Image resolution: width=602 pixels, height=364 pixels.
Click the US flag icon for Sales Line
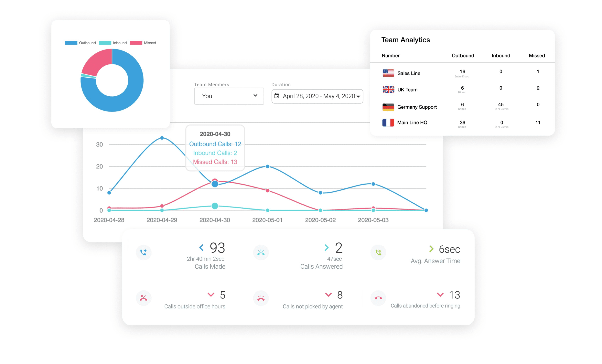tap(388, 72)
